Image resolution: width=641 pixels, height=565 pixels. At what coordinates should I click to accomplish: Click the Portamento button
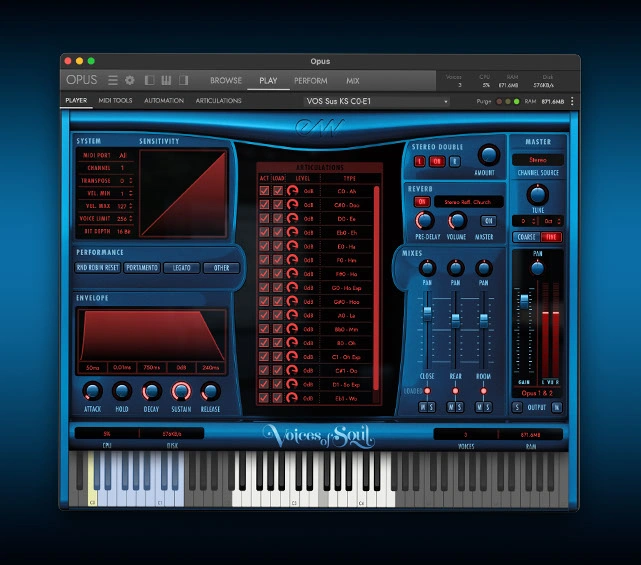tap(142, 267)
